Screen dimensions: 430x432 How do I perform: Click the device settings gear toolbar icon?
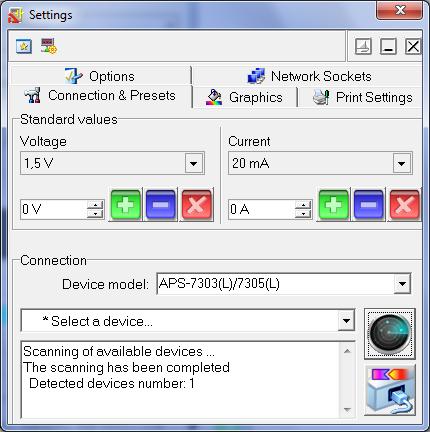point(49,46)
